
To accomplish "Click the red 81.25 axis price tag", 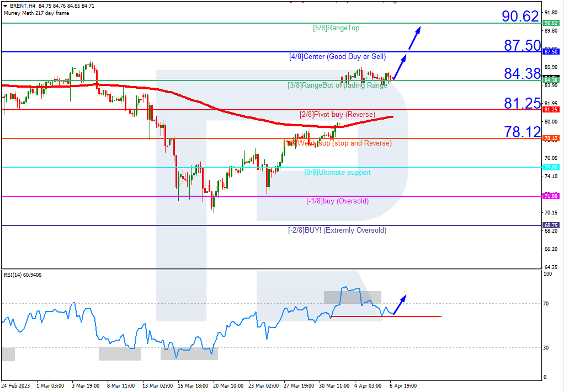I will pos(551,110).
